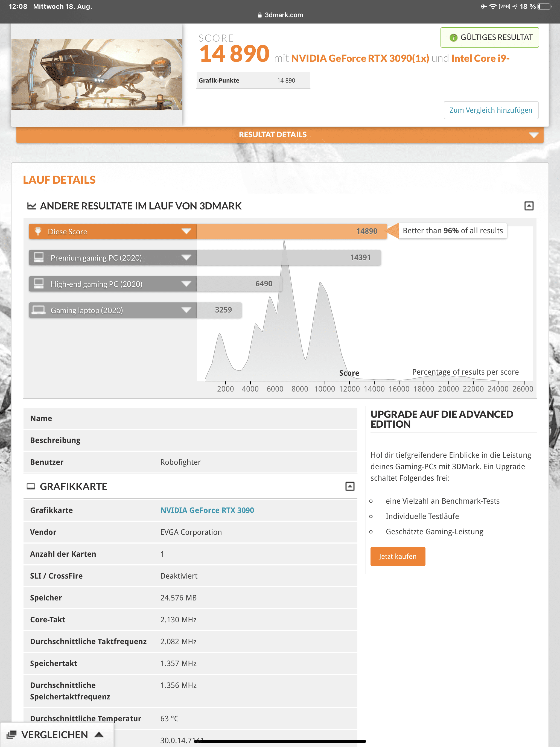Click the Durchschnittliche Temperatur value 63 °C
Viewport: 560px width, 747px height.
(169, 719)
